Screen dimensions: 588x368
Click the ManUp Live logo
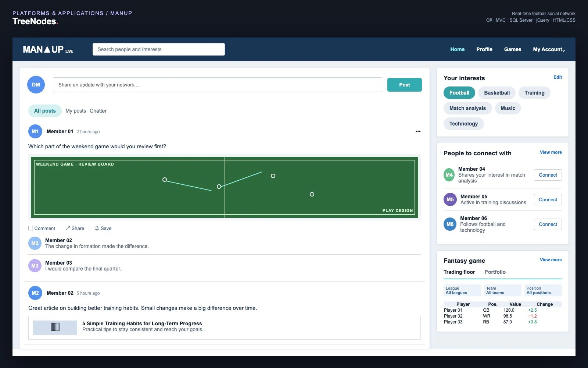[x=48, y=49]
